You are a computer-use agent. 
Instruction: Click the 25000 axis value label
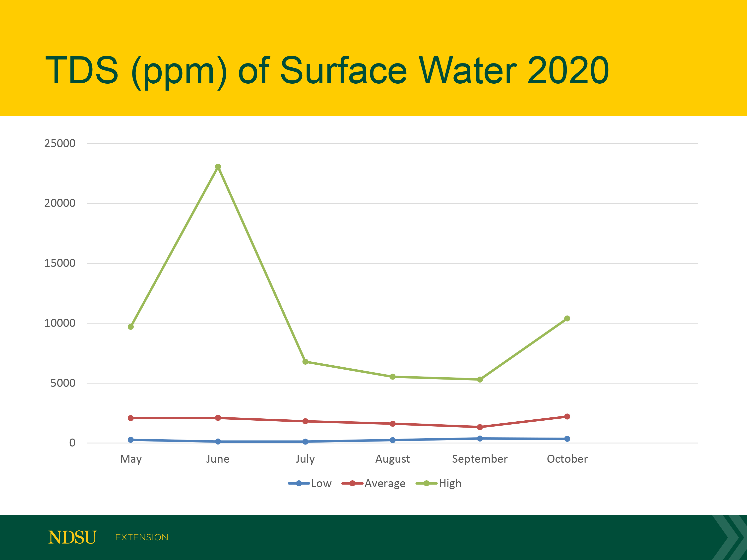pyautogui.click(x=60, y=143)
